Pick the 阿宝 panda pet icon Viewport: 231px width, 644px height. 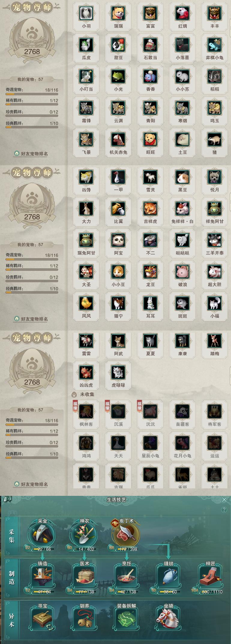118,240
